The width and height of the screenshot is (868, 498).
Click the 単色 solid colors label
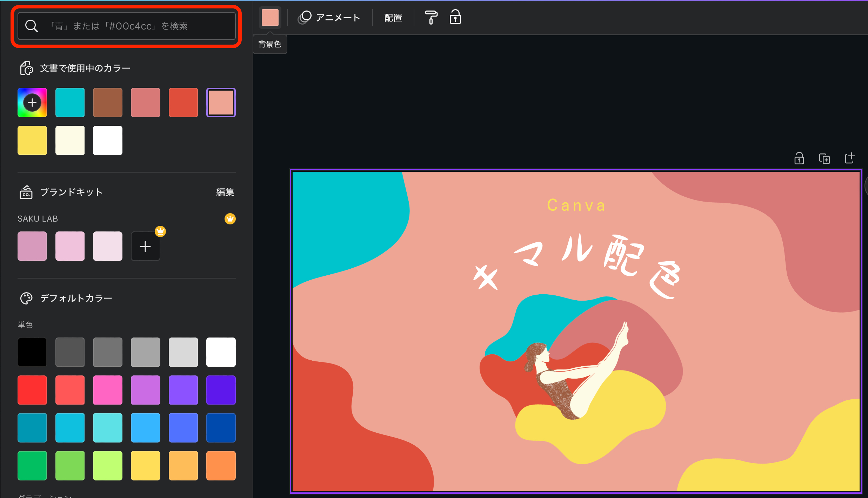point(25,325)
